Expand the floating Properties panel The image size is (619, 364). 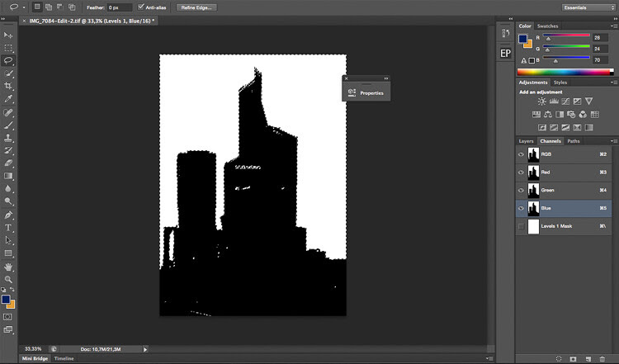pos(386,78)
